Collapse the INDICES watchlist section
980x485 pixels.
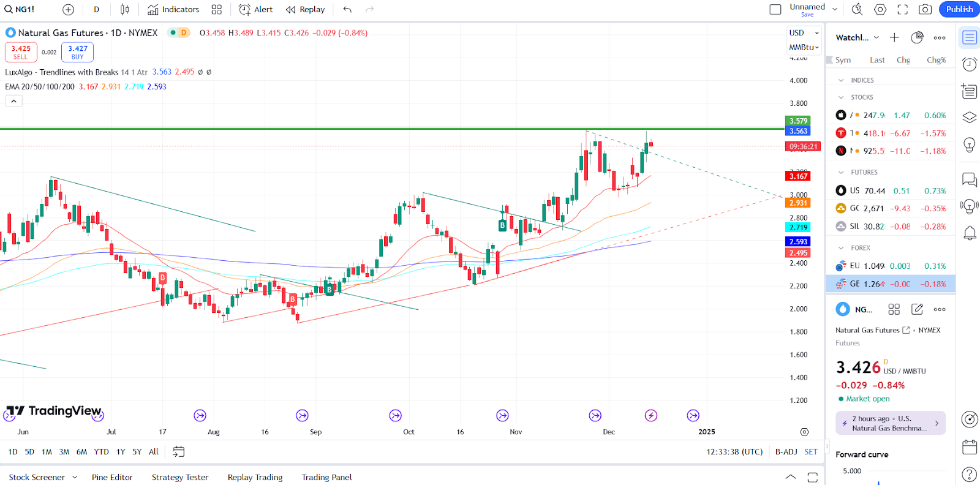pos(841,80)
